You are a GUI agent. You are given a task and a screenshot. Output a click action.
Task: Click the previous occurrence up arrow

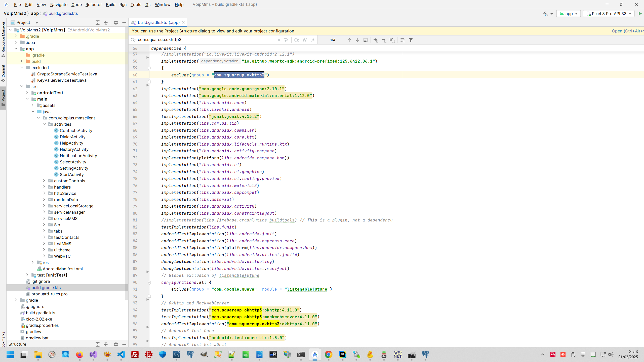[349, 40]
